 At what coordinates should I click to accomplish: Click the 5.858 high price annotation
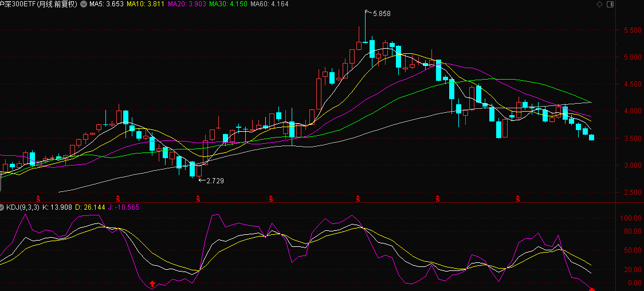pyautogui.click(x=381, y=13)
